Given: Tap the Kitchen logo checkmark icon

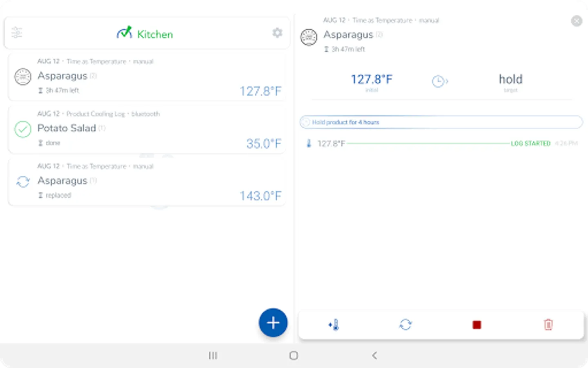Looking at the screenshot, I should tap(125, 32).
